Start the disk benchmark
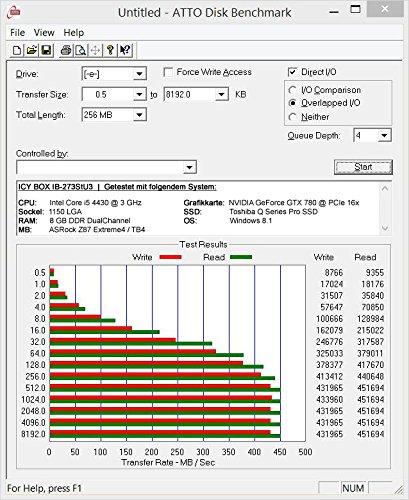Screen dimensions: 409x500 pos(363,167)
